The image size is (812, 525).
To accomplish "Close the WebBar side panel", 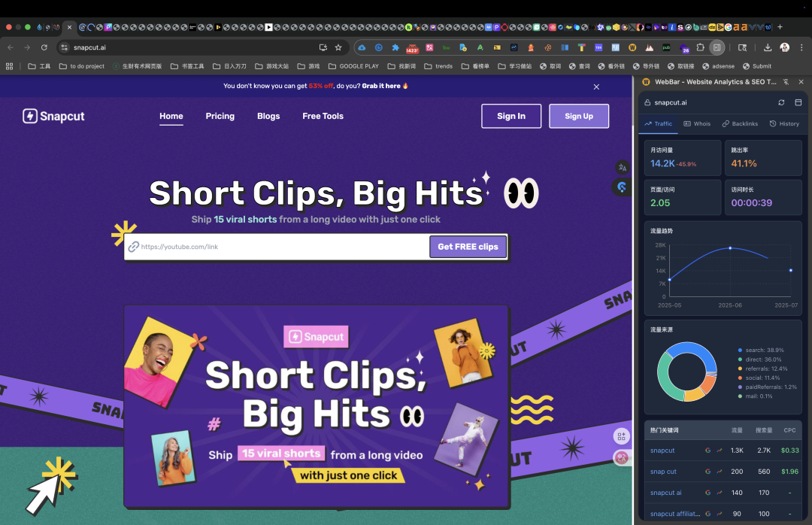I will click(x=801, y=82).
